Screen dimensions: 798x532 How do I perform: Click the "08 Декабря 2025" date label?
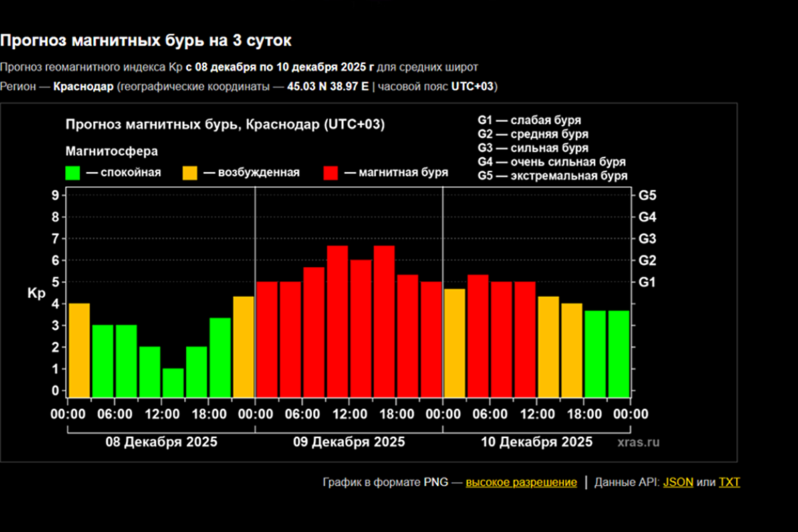161,442
